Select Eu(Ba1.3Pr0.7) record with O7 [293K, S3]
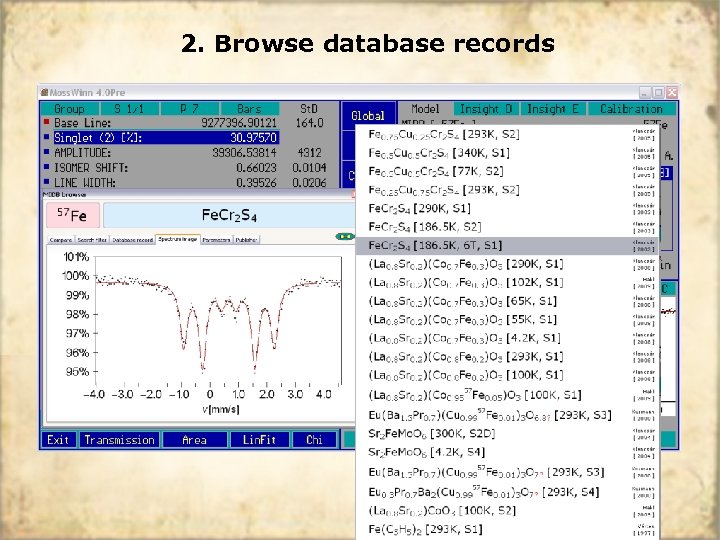The height and width of the screenshot is (540, 720). pos(507,472)
